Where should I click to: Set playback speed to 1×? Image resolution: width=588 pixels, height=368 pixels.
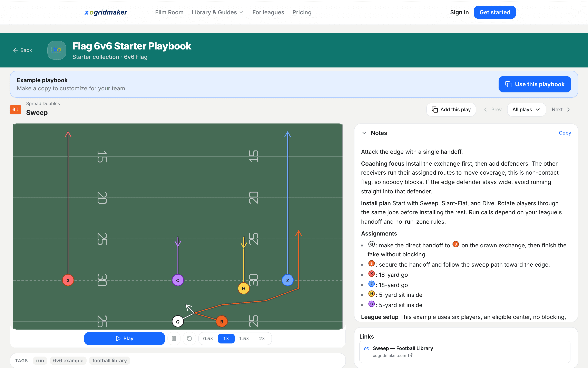(x=226, y=339)
